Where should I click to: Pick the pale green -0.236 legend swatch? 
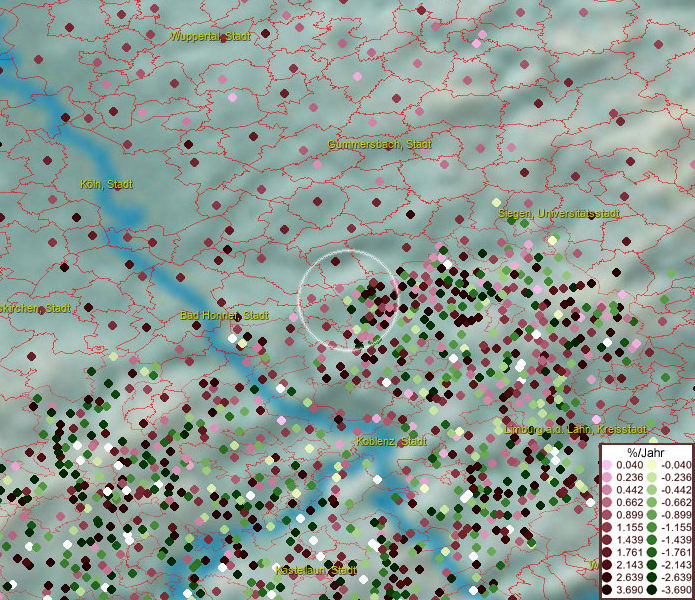tap(652, 477)
